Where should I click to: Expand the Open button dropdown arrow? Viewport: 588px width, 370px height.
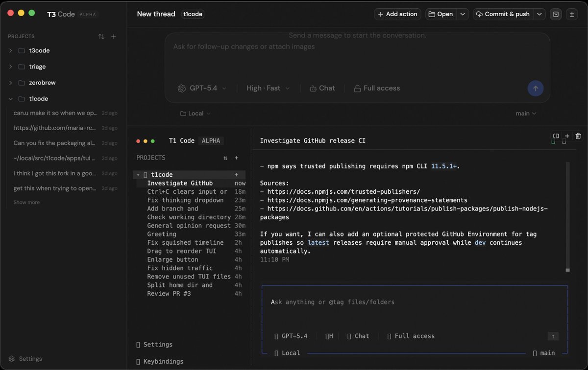coord(463,14)
